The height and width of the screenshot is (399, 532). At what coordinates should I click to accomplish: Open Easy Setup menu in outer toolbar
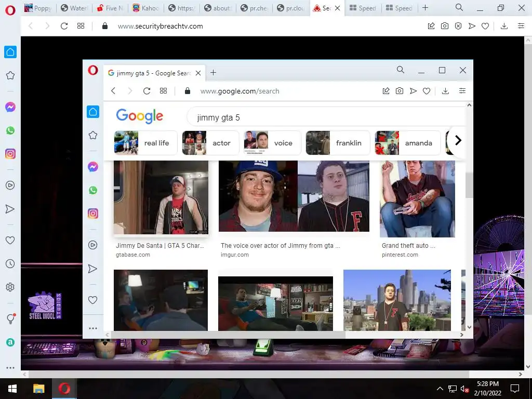(521, 26)
